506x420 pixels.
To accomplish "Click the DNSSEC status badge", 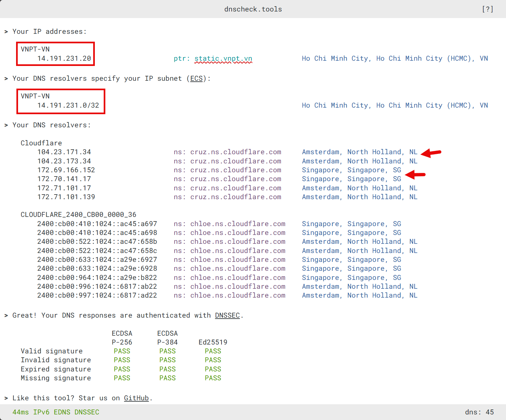I will tap(87, 412).
